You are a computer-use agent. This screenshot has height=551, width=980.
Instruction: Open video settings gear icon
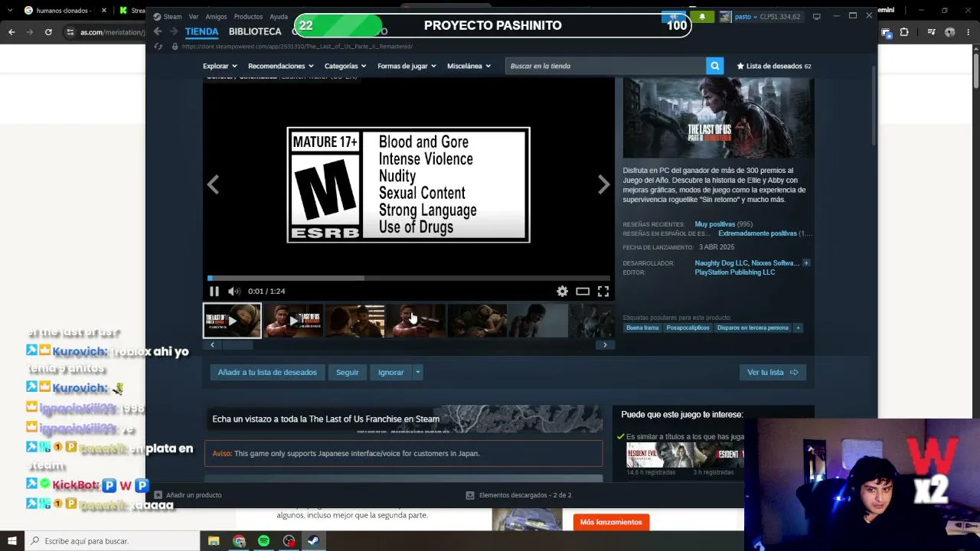pyautogui.click(x=562, y=291)
